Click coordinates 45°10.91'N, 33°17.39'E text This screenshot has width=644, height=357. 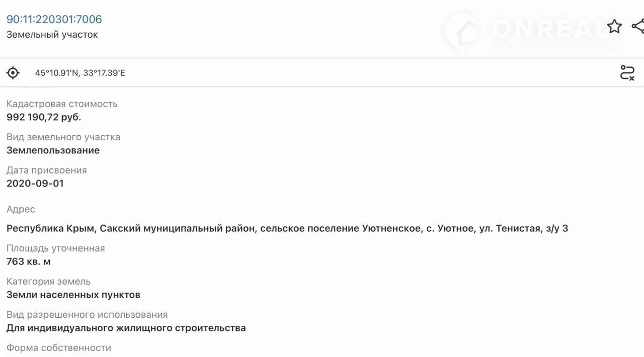pyautogui.click(x=80, y=73)
